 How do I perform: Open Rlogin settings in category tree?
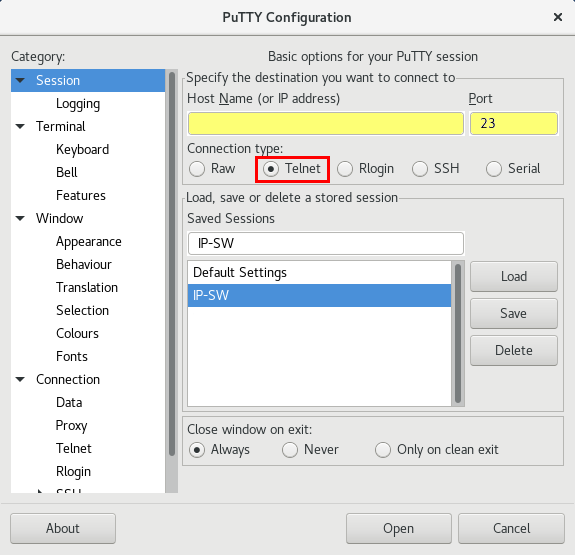(73, 472)
